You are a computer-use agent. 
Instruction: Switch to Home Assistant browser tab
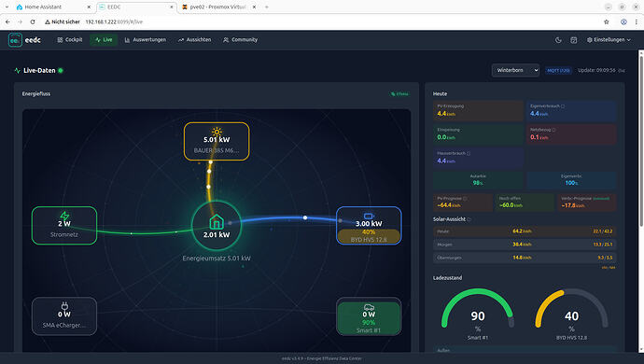pyautogui.click(x=52, y=7)
